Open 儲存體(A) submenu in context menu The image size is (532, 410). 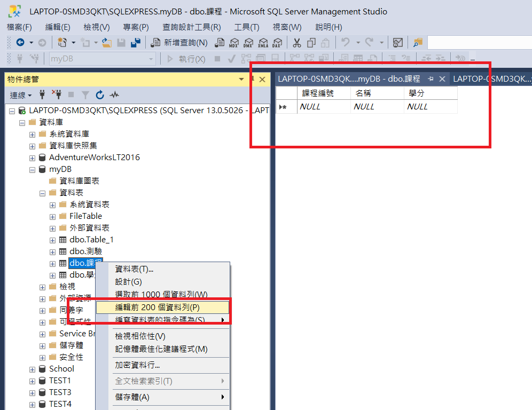click(x=162, y=397)
